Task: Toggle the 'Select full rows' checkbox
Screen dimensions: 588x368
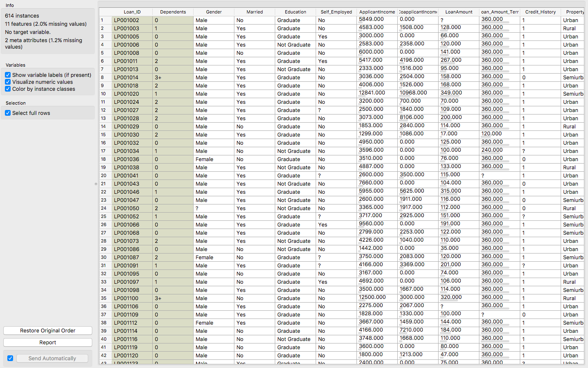Action: click(x=8, y=113)
